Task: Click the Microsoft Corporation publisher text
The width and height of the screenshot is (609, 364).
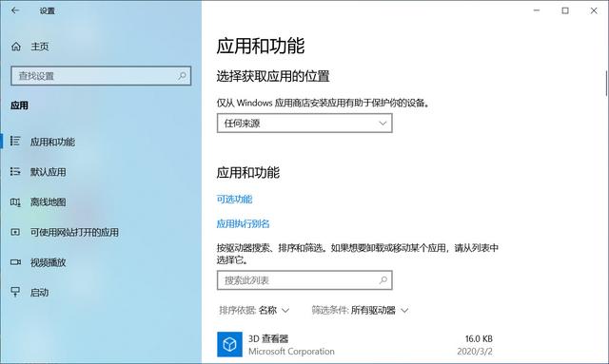Action: (x=291, y=352)
